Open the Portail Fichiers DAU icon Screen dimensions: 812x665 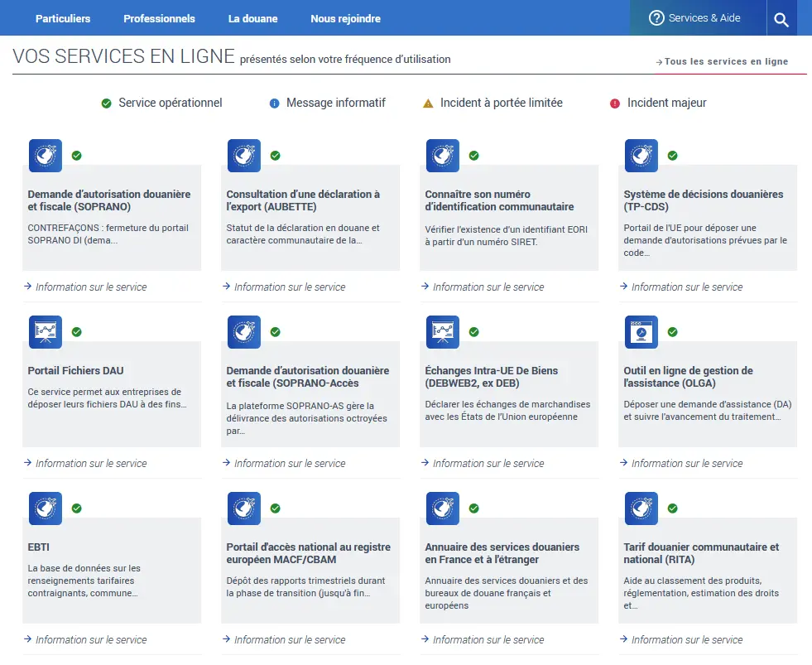tap(45, 332)
